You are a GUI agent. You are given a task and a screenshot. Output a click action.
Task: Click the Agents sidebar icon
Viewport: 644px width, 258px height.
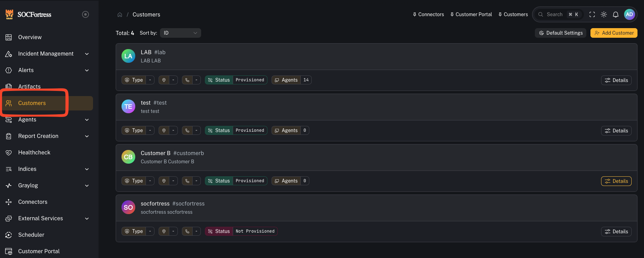(x=9, y=120)
